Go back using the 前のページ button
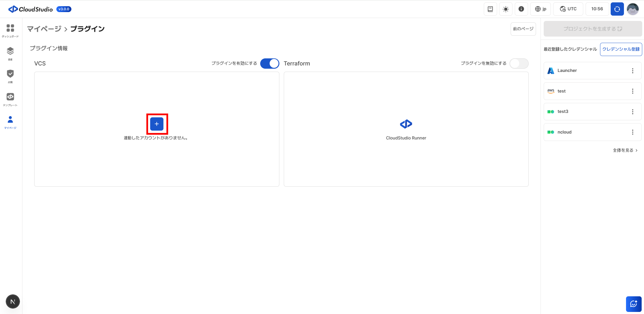The image size is (644, 314). point(523,29)
